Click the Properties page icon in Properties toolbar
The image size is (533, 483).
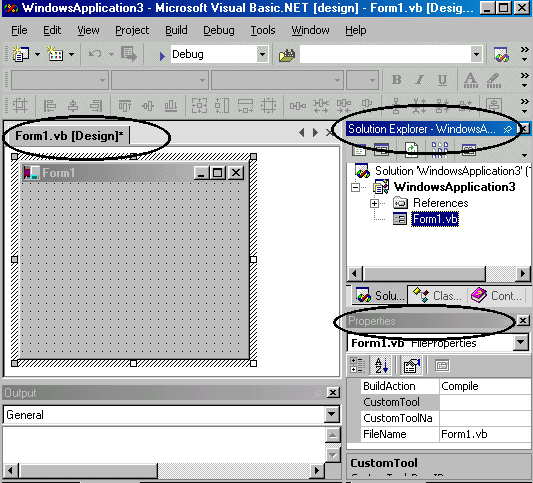(411, 365)
